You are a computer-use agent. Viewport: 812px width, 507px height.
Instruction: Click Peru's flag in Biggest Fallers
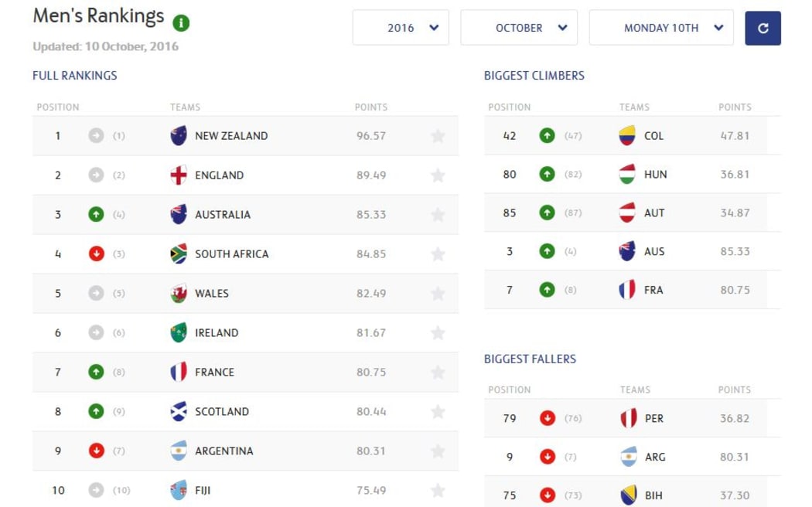(x=628, y=419)
